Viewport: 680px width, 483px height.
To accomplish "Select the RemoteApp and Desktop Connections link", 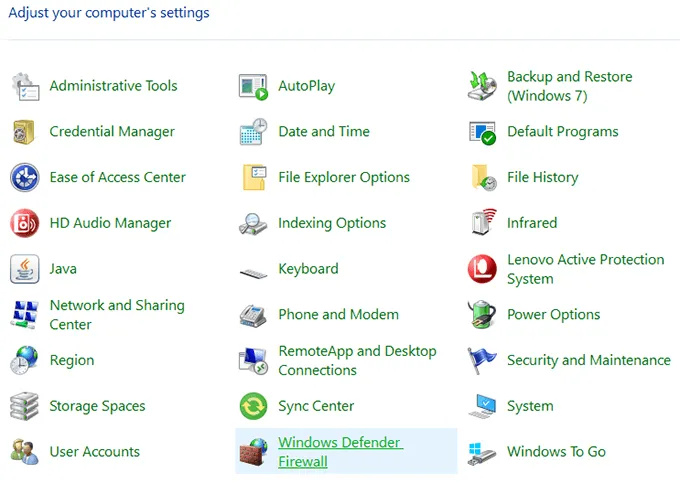I will click(x=357, y=360).
